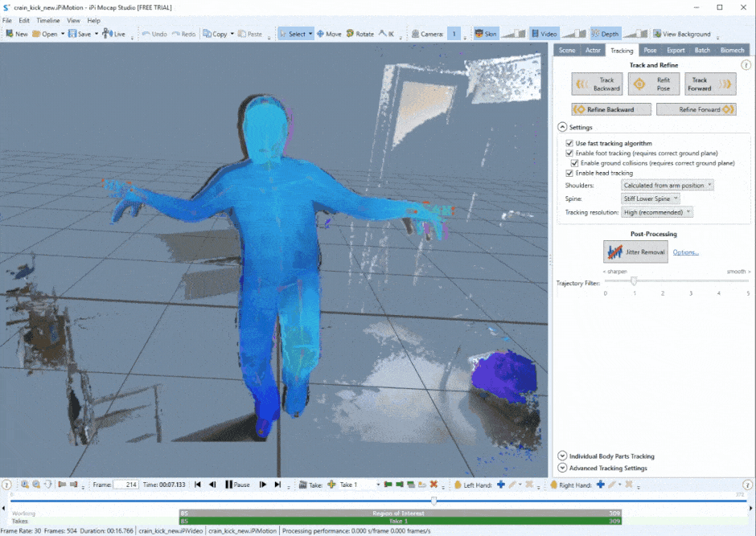Open the Open button dropdown arrow
Viewport: 756px width, 536px height.
63,34
